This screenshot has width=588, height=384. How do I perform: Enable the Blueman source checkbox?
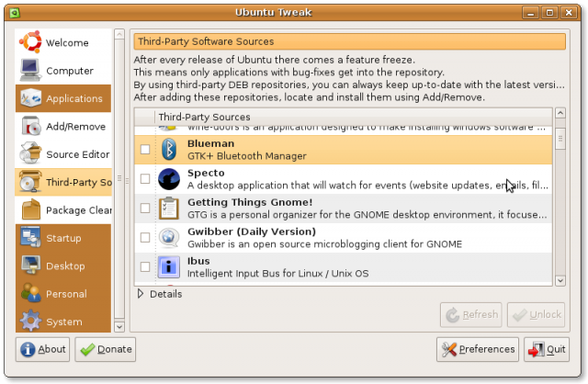(145, 149)
